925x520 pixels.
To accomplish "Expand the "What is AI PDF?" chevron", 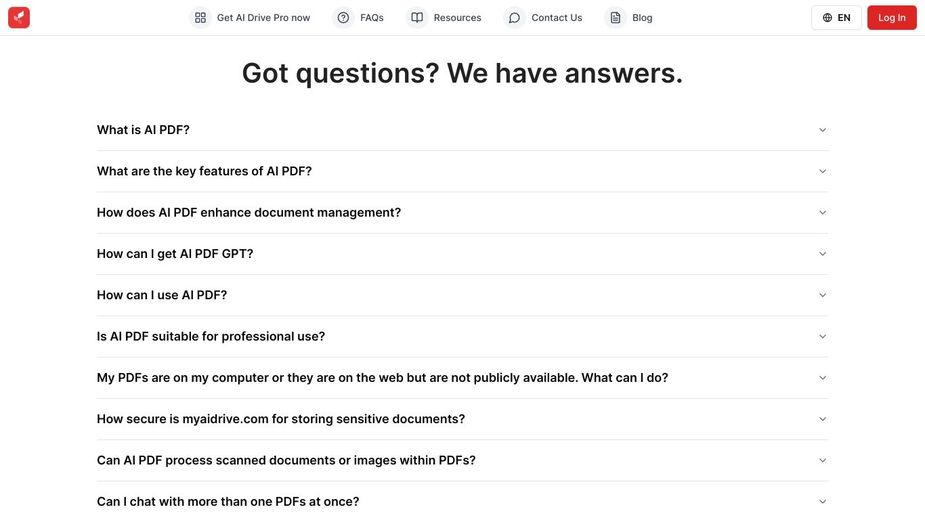I will click(x=823, y=130).
